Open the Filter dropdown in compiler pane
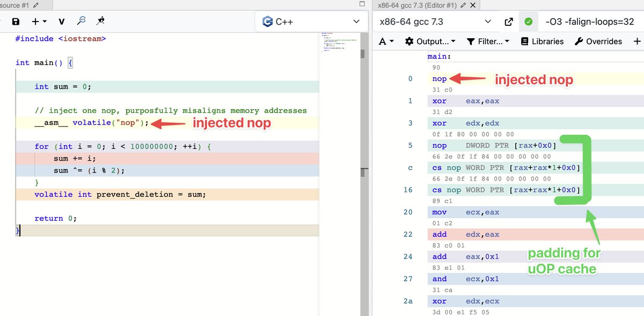Viewport: 644px width, 316px height. click(488, 41)
